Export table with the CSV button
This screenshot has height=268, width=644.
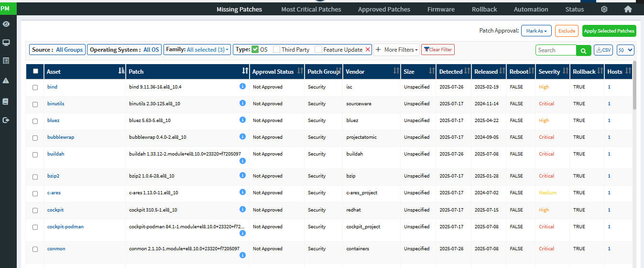603,50
